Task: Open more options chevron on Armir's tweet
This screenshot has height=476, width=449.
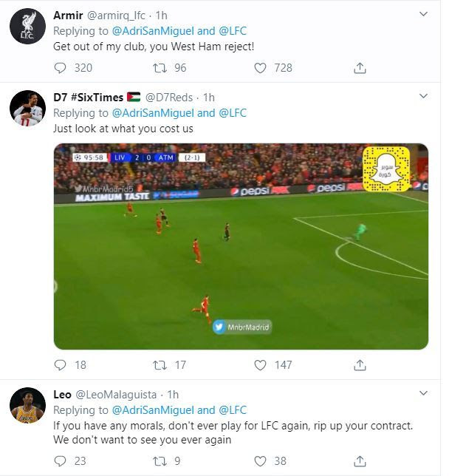Action: pyautogui.click(x=423, y=14)
